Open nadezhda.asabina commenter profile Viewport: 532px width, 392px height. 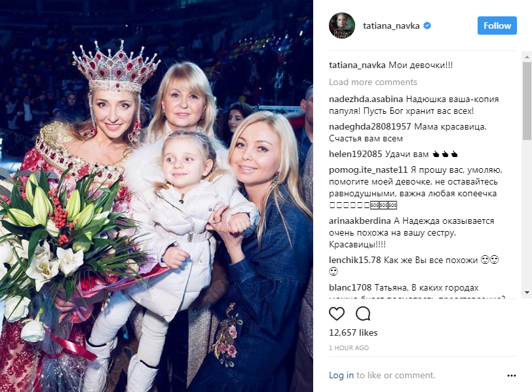[x=366, y=99]
